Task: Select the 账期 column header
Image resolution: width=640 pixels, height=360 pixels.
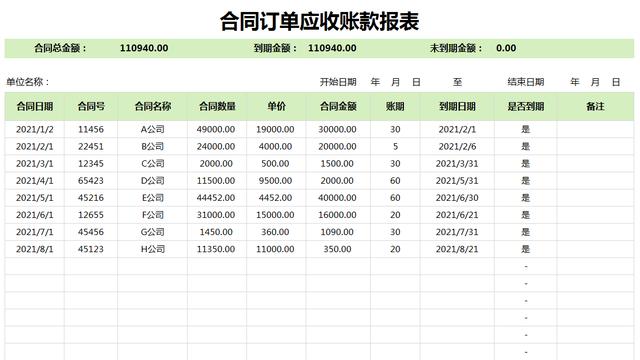Action: (x=395, y=107)
